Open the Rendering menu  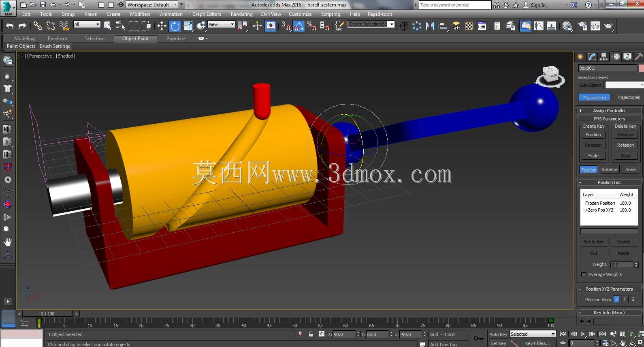click(x=241, y=14)
